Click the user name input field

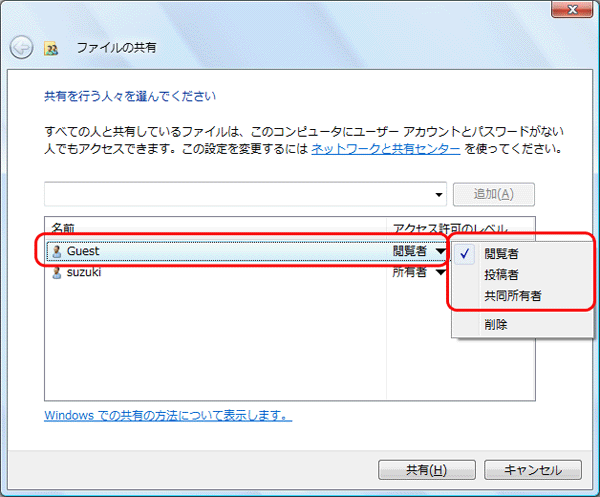pos(238,194)
